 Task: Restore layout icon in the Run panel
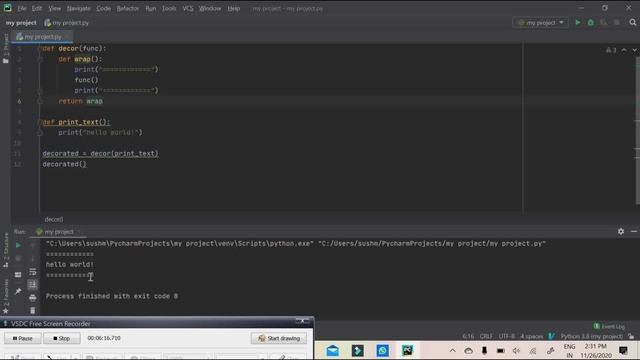(x=18, y=275)
